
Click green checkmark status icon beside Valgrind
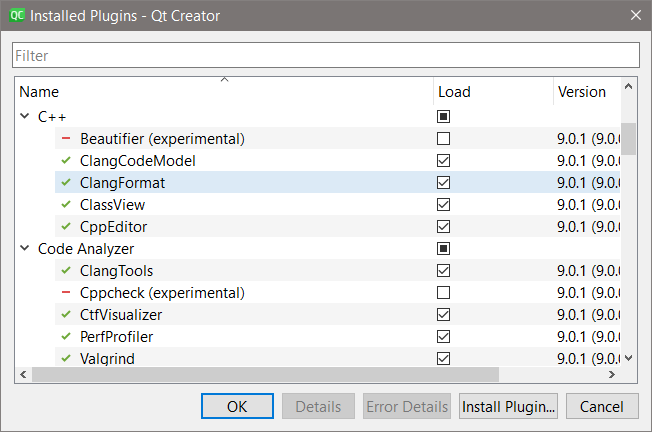pos(66,358)
